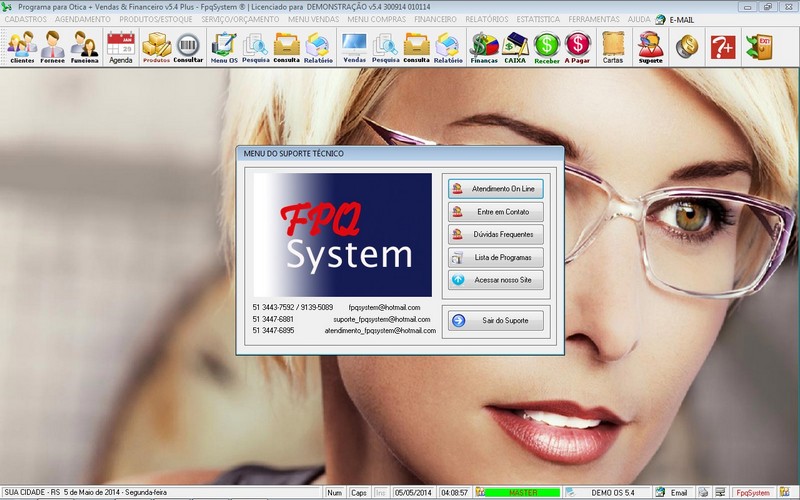Open the Clientes toolbar icon
The width and height of the screenshot is (800, 500).
(x=22, y=46)
